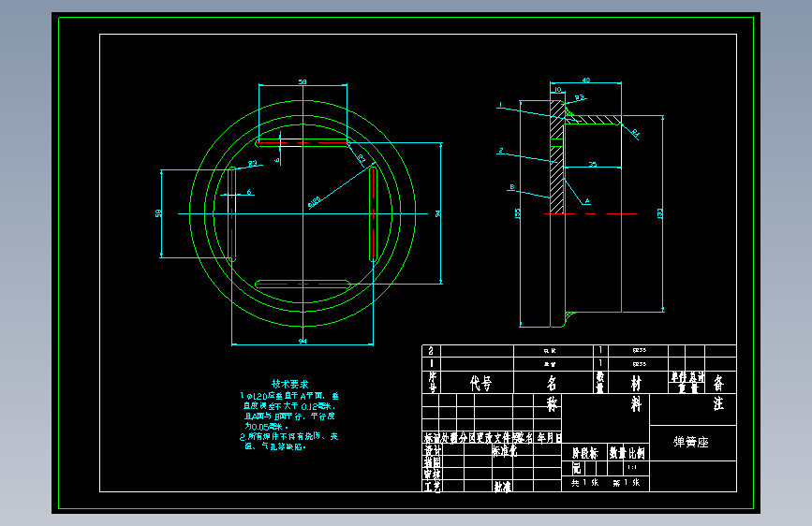Click the 审核 row label
Screen dimensions: 812x526
pyautogui.click(x=433, y=475)
